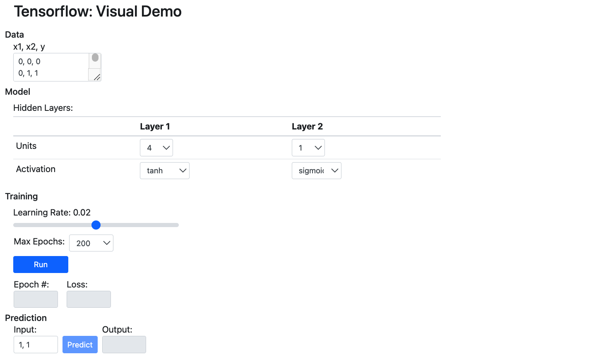This screenshot has width=596, height=364.
Task: Click the Layer 1 column header
Action: click(155, 127)
